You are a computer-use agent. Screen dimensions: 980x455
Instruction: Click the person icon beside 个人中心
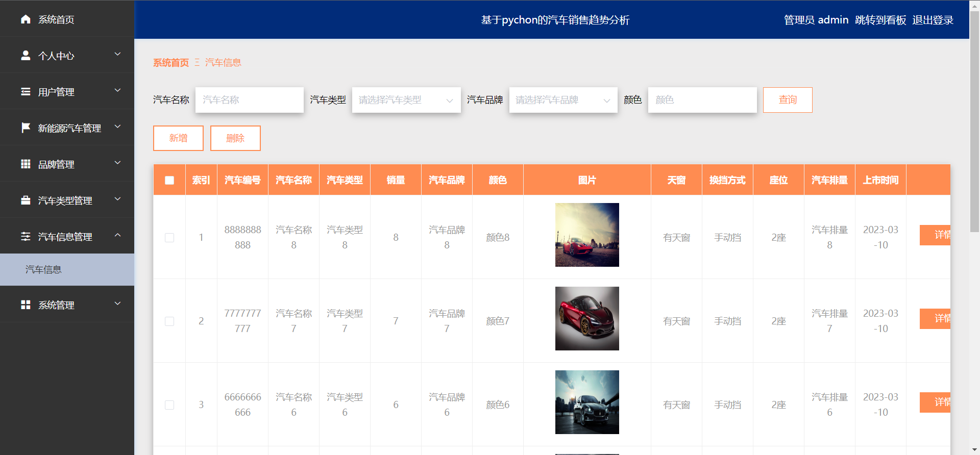[26, 55]
